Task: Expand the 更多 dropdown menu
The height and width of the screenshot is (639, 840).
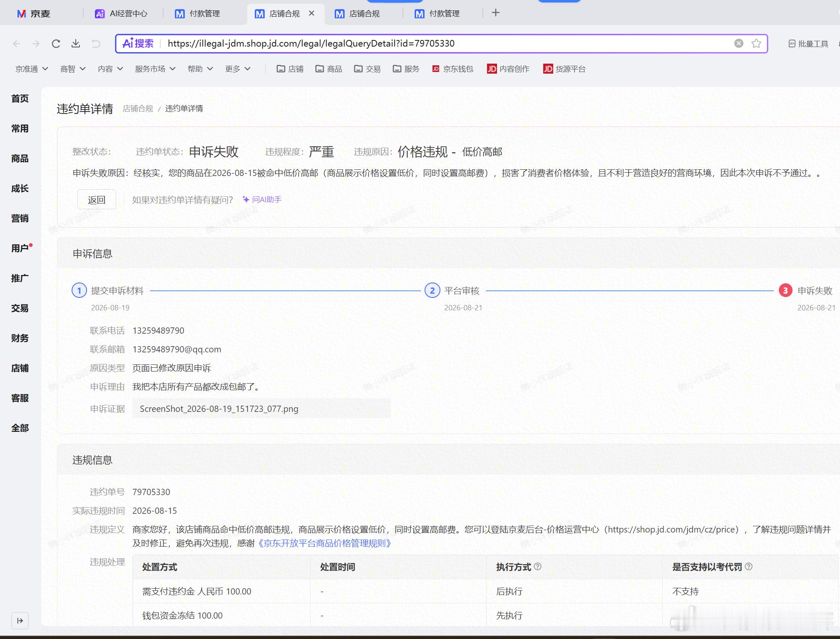Action: (238, 69)
